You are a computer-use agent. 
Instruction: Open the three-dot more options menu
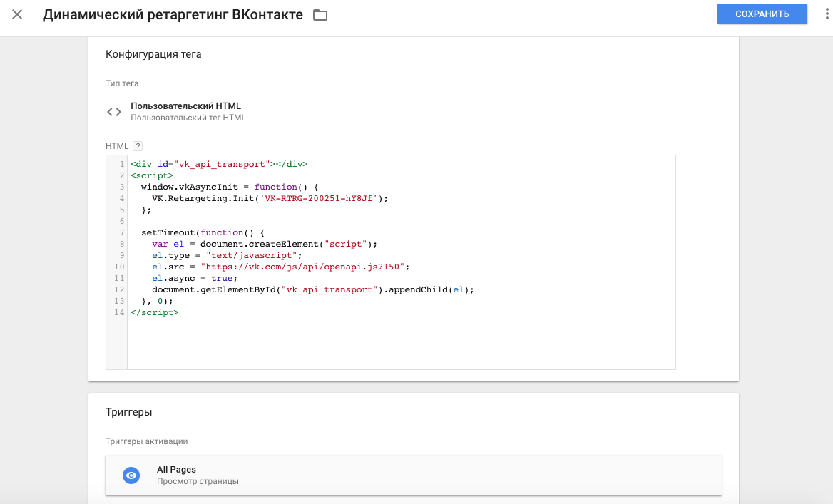pyautogui.click(x=826, y=14)
